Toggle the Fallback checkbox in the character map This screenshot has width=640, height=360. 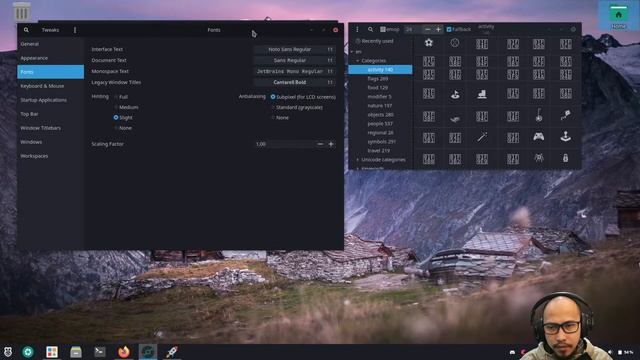[x=459, y=29]
